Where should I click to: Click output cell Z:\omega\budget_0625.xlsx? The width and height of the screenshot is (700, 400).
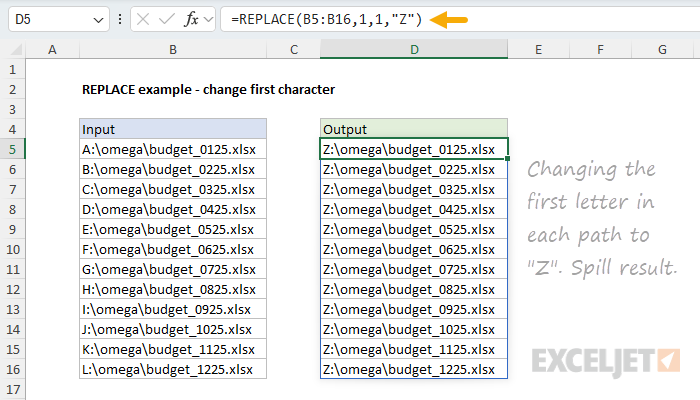click(414, 249)
